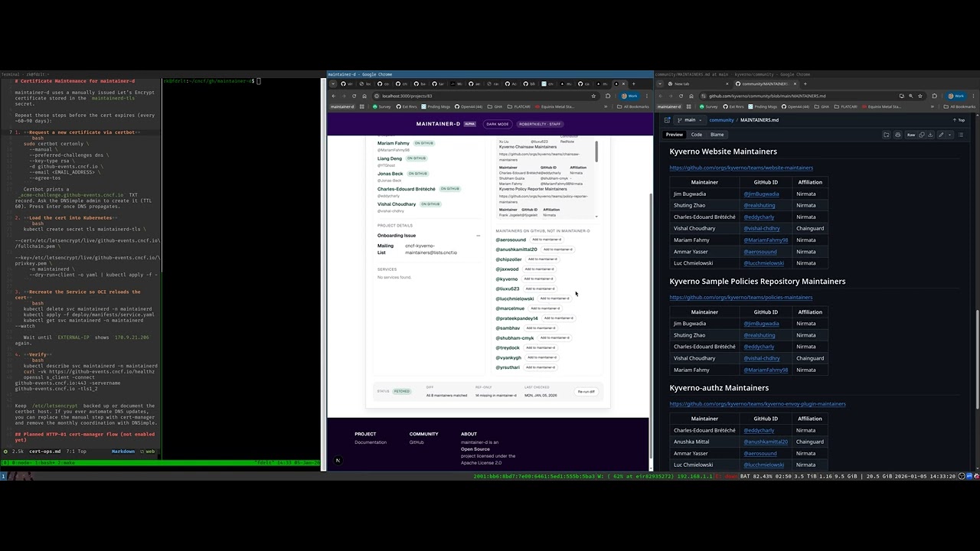
Task: Edit MAINTAINERS.md with pencil icon
Action: point(941,135)
